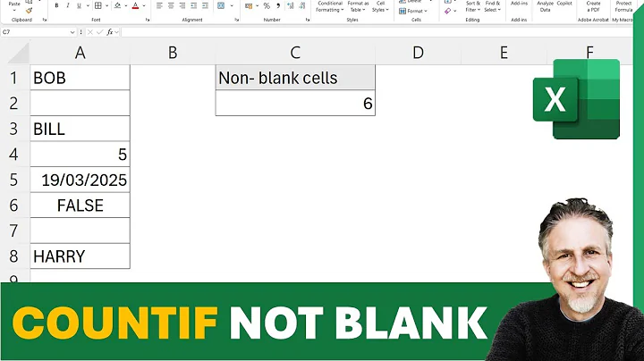The width and height of the screenshot is (644, 361).
Task: Click the Format Painter brush icon
Action: [29, 10]
